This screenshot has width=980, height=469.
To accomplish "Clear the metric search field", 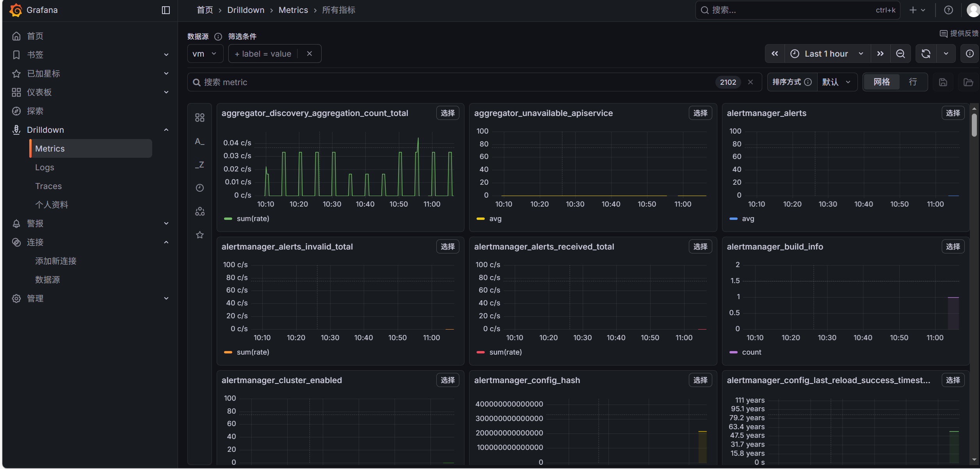I will [751, 82].
